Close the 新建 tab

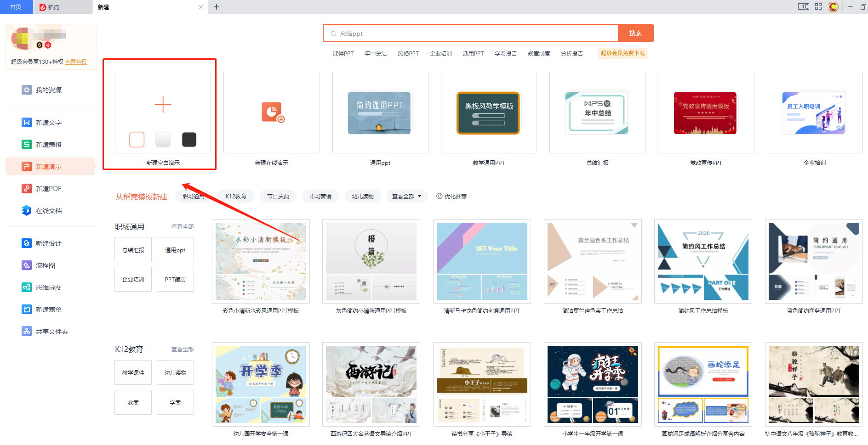pos(201,7)
